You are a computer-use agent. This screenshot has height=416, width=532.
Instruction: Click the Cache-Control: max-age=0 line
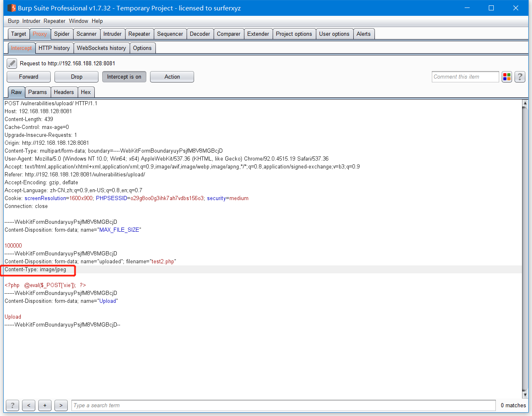coord(37,127)
